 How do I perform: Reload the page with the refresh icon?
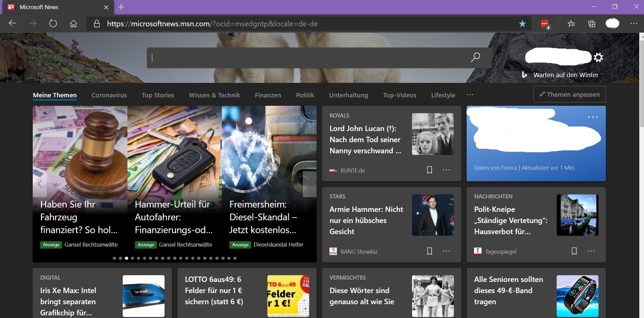(53, 24)
